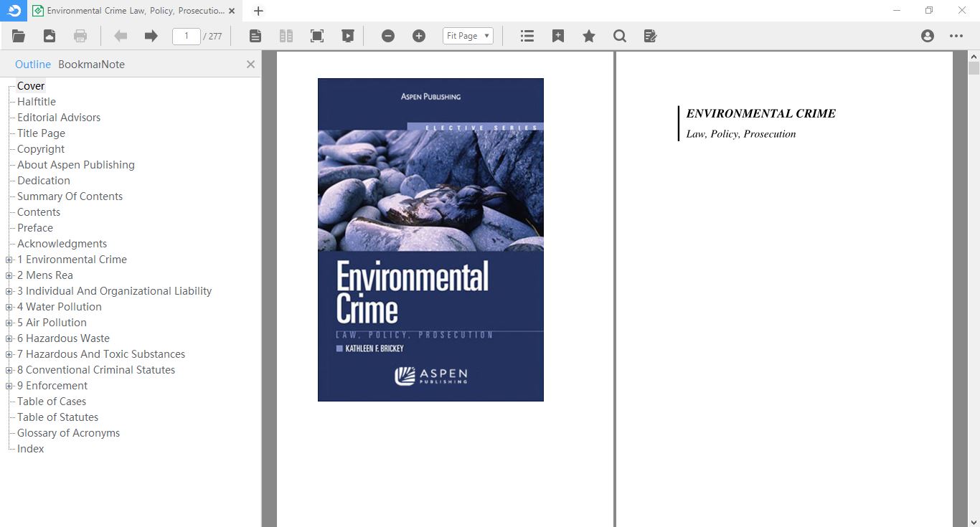Expand chapter 6 Hazardous Waste

pyautogui.click(x=9, y=338)
